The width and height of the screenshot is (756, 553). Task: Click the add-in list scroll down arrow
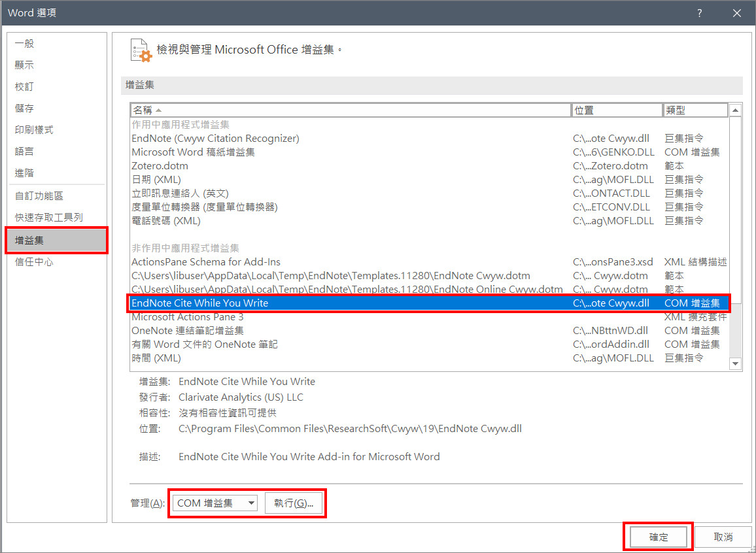click(x=735, y=363)
